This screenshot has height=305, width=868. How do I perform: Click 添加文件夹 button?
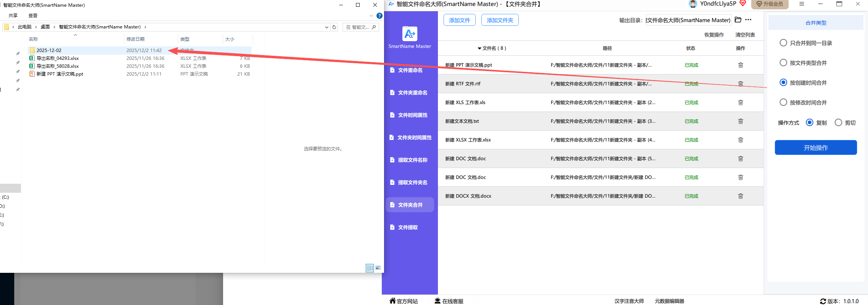click(x=500, y=20)
